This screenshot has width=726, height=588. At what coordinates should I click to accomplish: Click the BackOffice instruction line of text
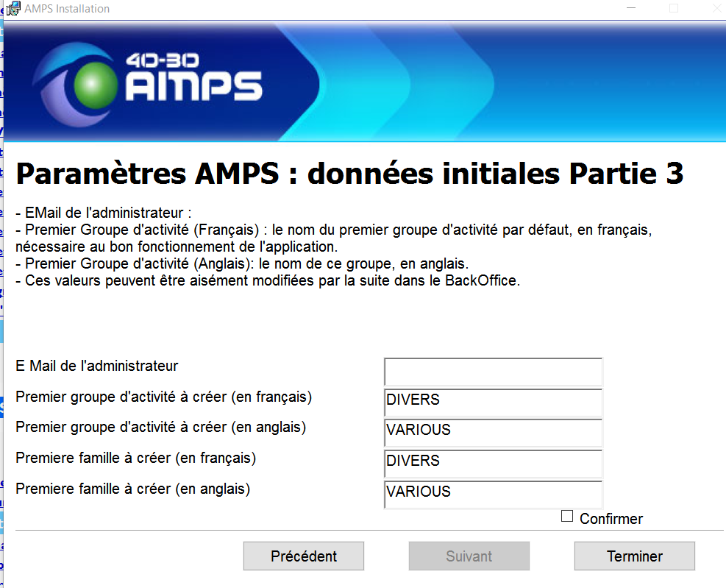[268, 280]
